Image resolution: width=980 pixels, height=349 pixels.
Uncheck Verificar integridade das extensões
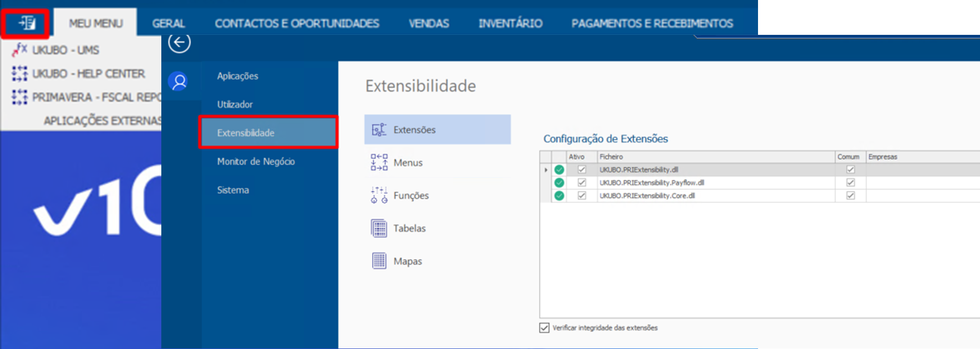pyautogui.click(x=544, y=328)
